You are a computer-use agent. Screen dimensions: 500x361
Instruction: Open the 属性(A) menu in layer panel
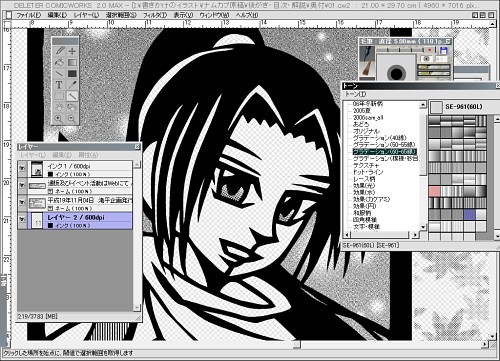[88, 155]
